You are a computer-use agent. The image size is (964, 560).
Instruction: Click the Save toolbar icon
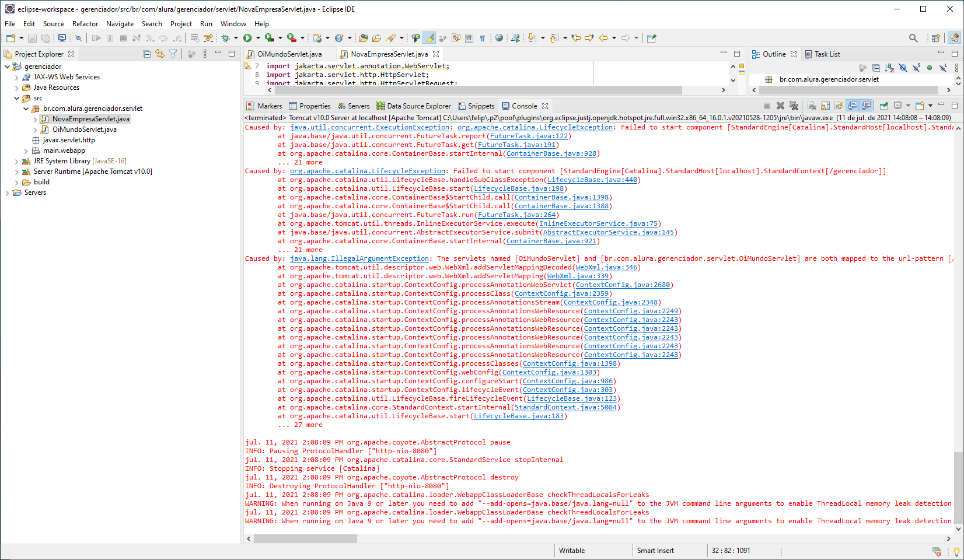point(32,38)
